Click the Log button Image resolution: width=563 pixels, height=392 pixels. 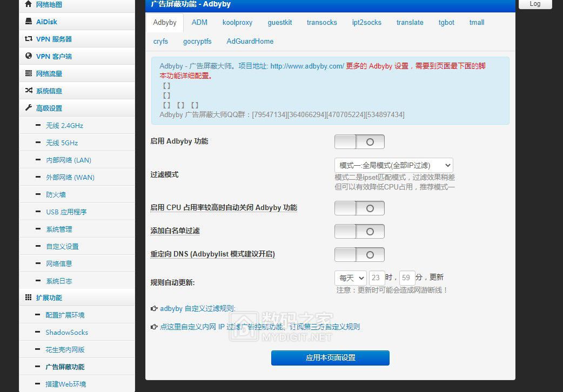[x=535, y=4]
